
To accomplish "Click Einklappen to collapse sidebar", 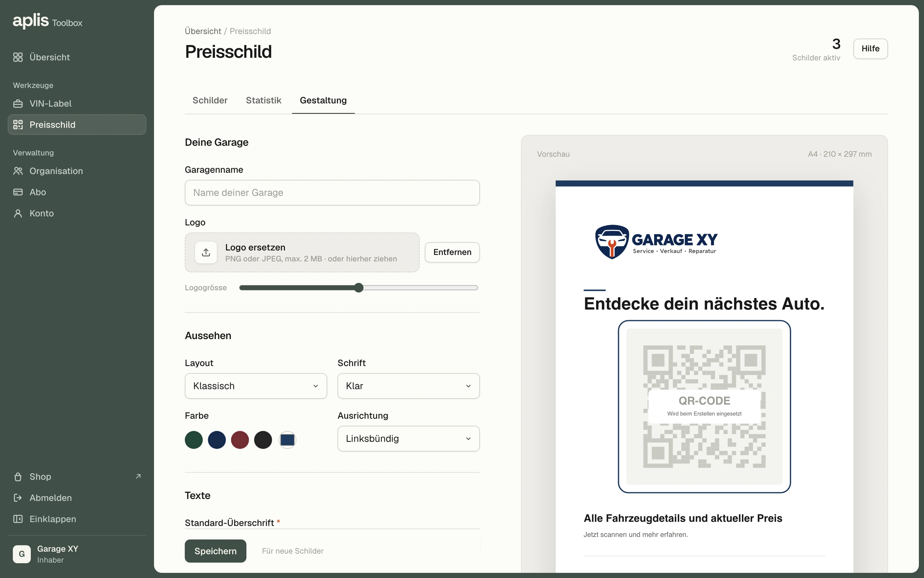I will click(x=77, y=519).
